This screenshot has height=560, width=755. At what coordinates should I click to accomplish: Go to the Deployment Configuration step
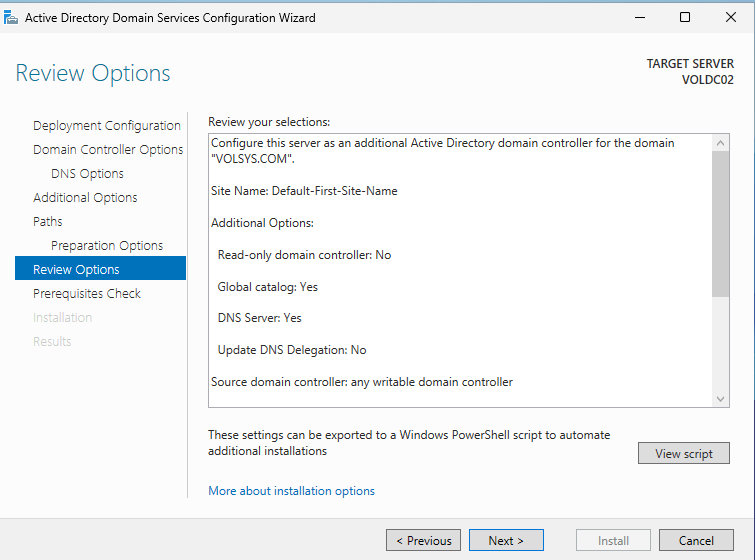(x=106, y=125)
